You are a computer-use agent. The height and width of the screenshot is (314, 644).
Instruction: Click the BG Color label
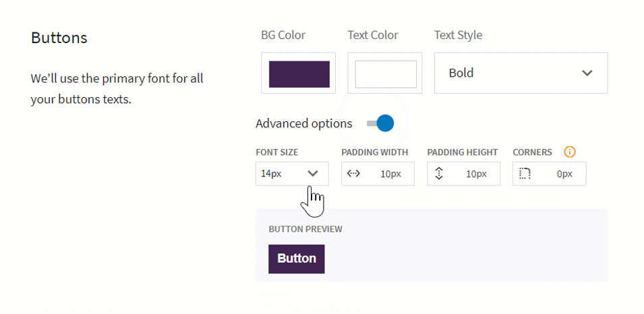(x=283, y=35)
